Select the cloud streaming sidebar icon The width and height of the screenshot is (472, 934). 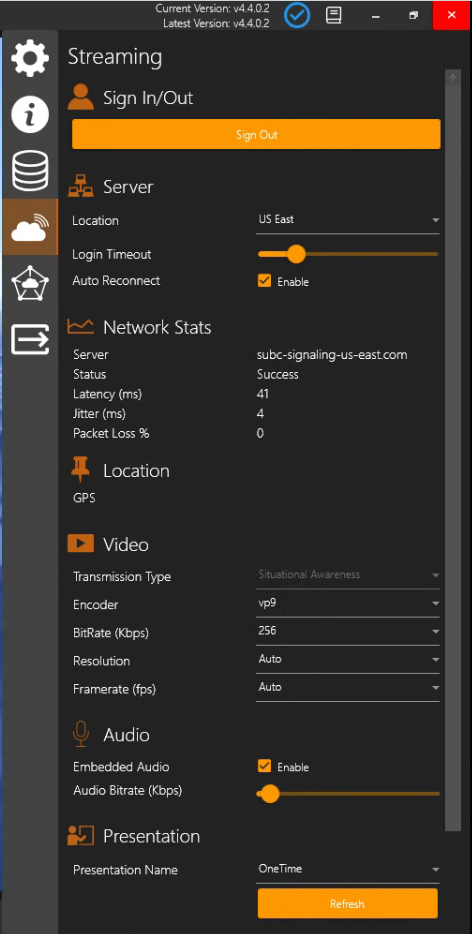click(30, 227)
